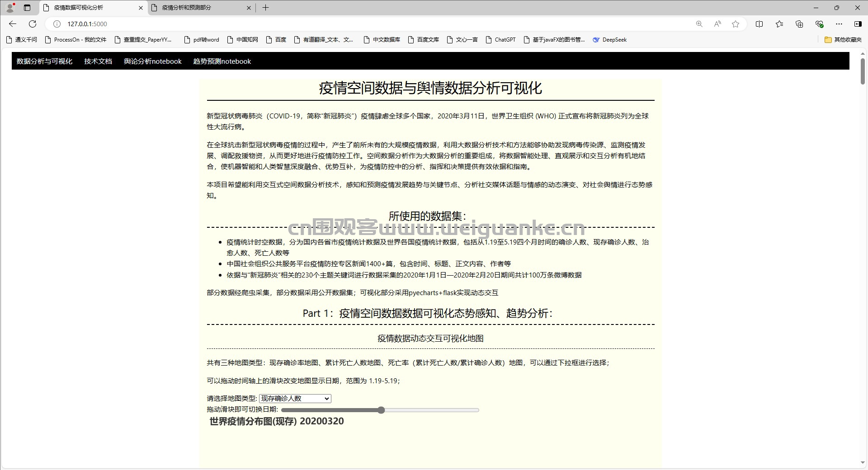The width and height of the screenshot is (868, 470).
Task: Click the 疫情数据动态交互可视化地图 subheading
Action: pos(430,338)
